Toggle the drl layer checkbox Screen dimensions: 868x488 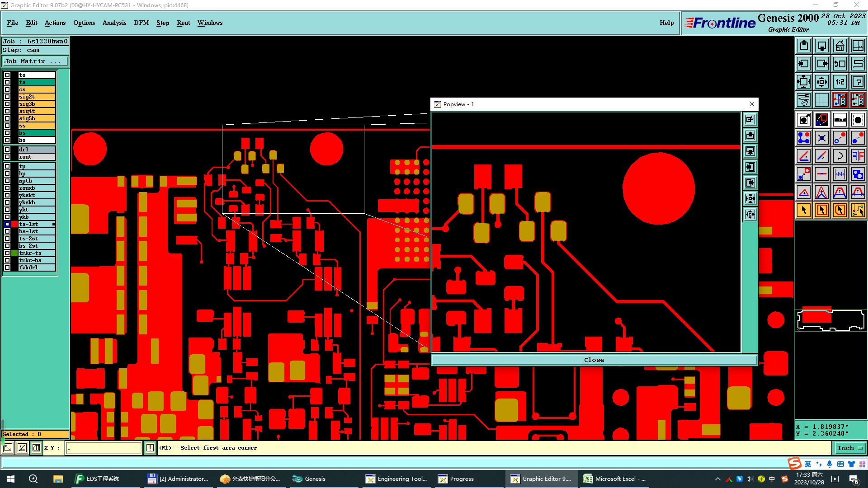click(x=7, y=150)
